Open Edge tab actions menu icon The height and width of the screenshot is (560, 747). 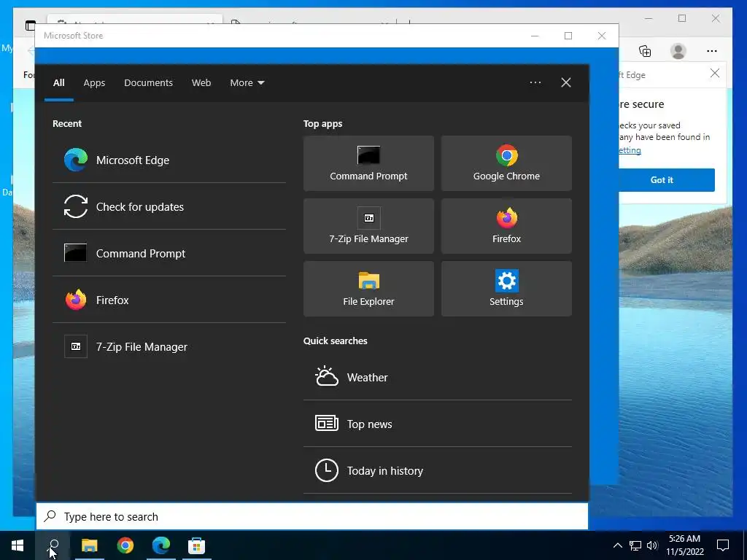pos(31,26)
